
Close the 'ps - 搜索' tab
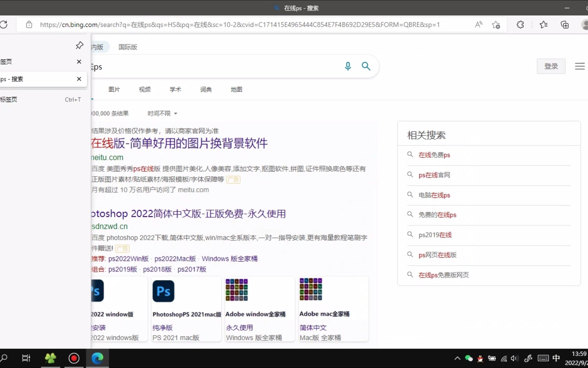pyautogui.click(x=79, y=79)
